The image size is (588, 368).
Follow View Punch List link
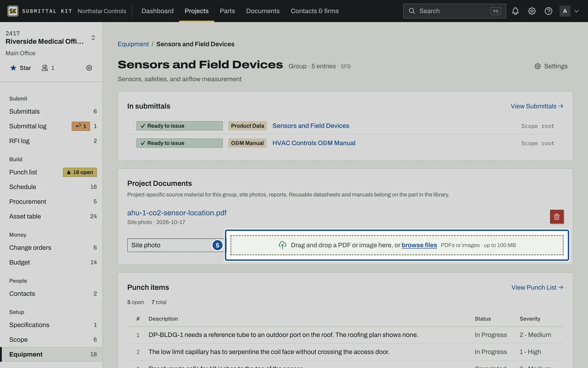point(537,287)
